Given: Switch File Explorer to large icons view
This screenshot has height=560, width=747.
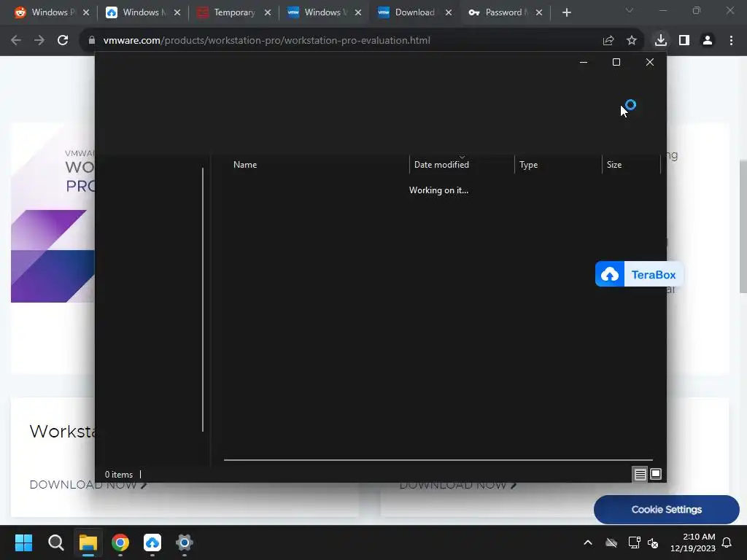Looking at the screenshot, I should coord(656,474).
